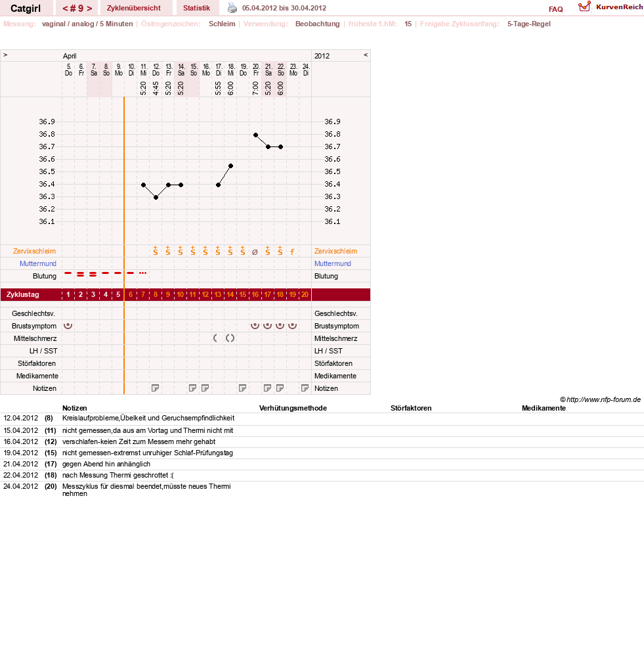Image resolution: width=644 pixels, height=653 pixels.
Task: Open the FAQ link
Action: (x=556, y=9)
